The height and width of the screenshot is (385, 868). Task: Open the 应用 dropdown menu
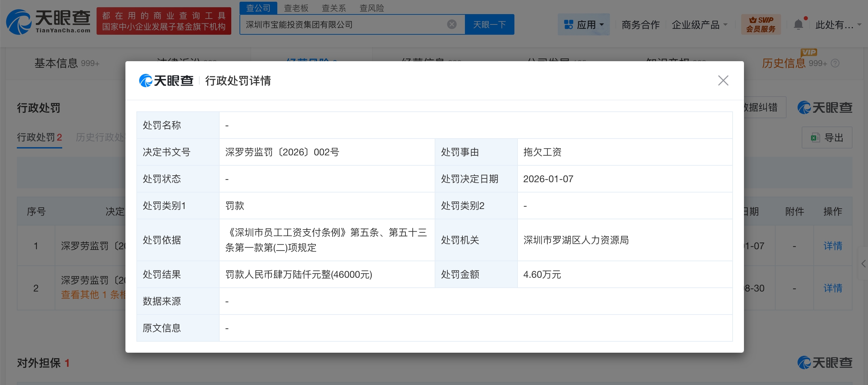pyautogui.click(x=583, y=24)
